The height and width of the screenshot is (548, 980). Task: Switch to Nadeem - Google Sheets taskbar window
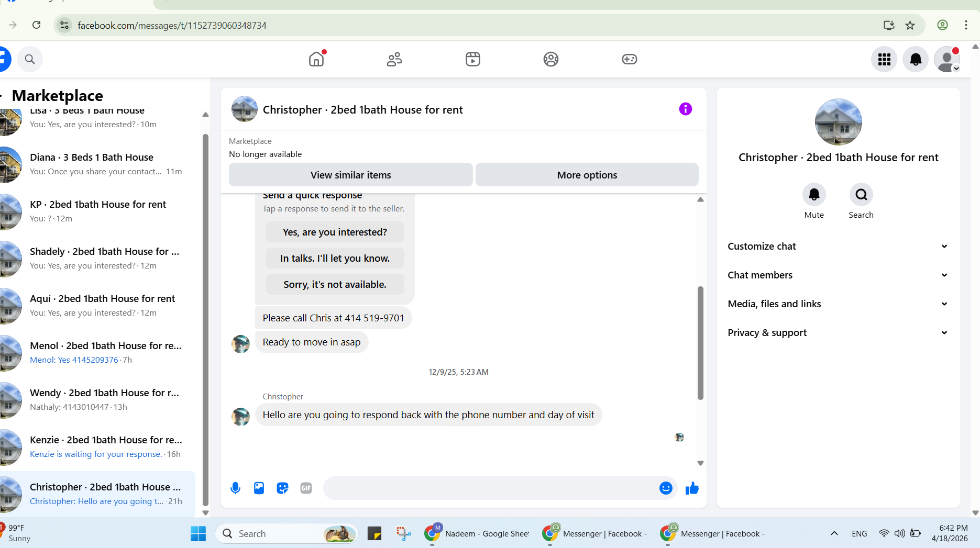(477, 533)
